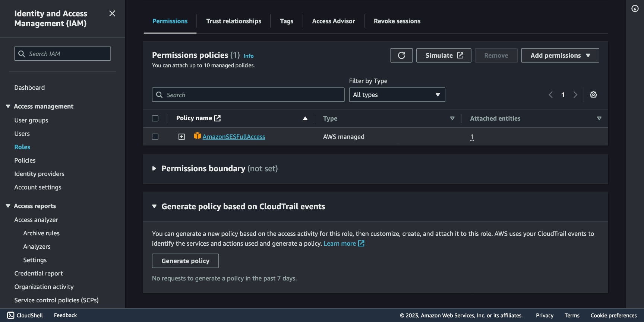The image size is (644, 322).
Task: Open the Filter by Type dropdown
Action: 397,95
